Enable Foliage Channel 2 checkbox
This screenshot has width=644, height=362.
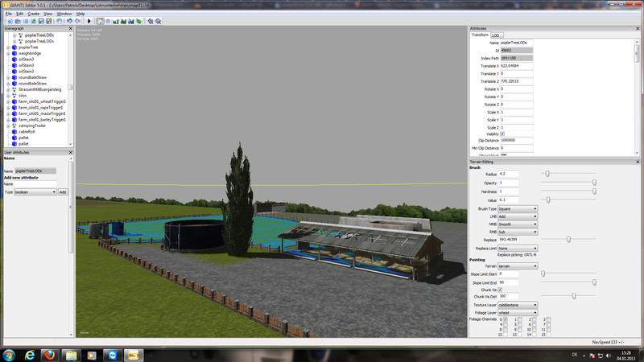coord(535,319)
